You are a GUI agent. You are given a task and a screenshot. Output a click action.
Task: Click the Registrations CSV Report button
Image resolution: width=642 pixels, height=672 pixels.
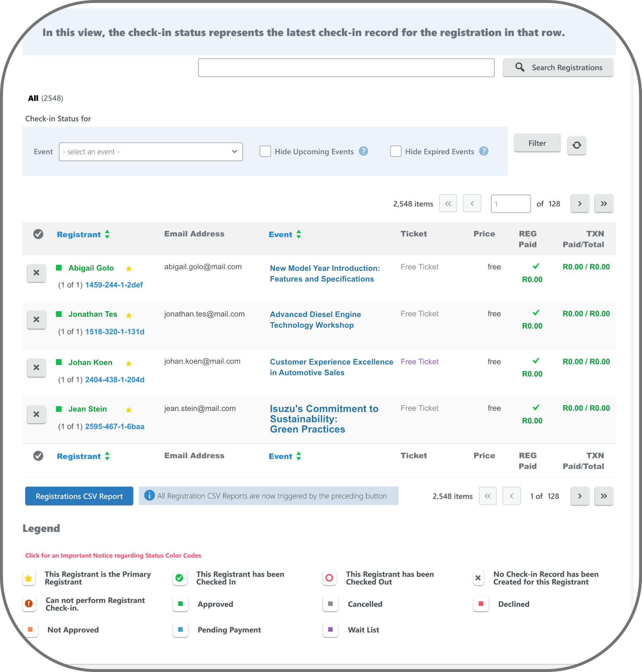(79, 496)
